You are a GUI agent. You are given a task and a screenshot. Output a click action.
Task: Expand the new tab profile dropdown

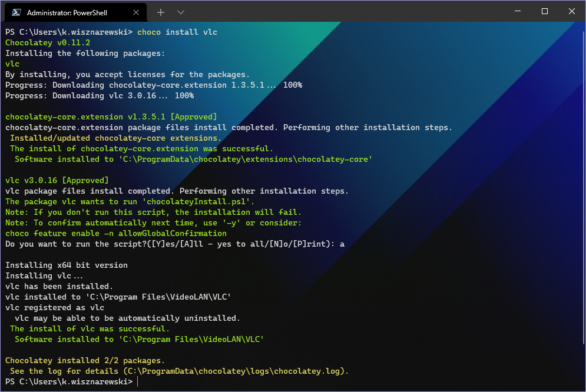click(x=181, y=13)
